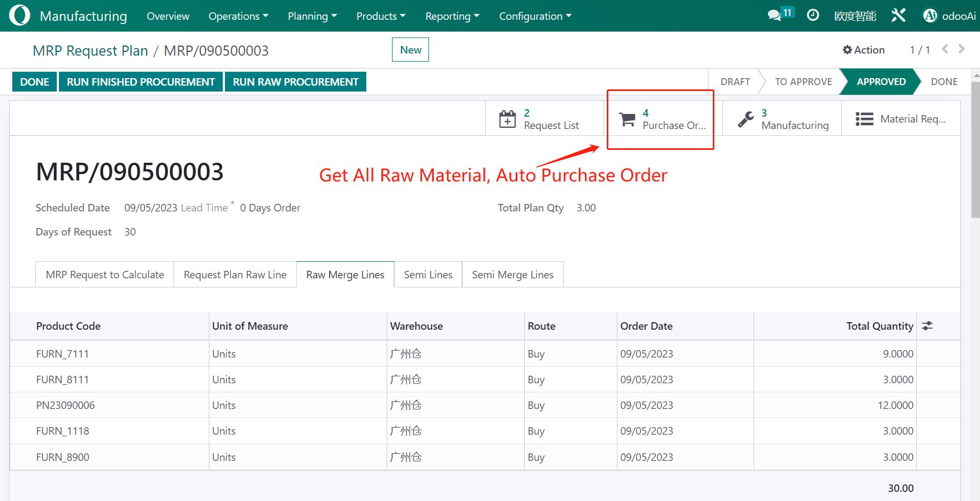The image size is (980, 501).
Task: Open the activities clock icon
Action: [813, 16]
